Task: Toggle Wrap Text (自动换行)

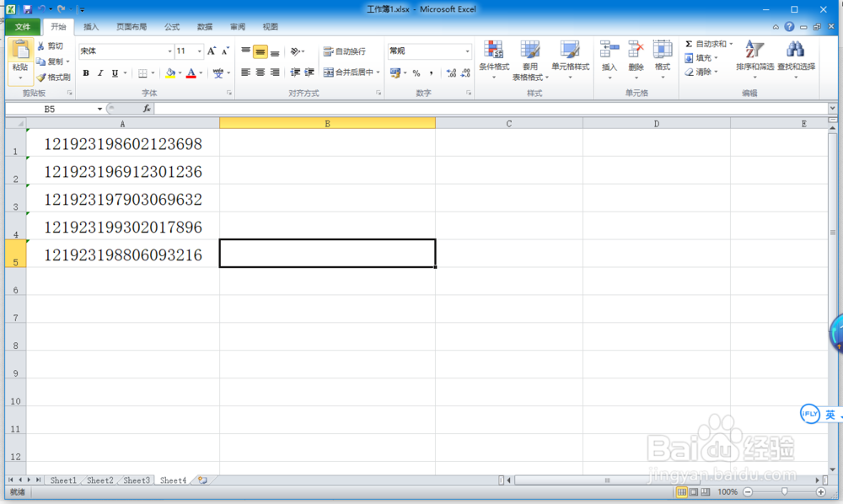Action: tap(345, 51)
